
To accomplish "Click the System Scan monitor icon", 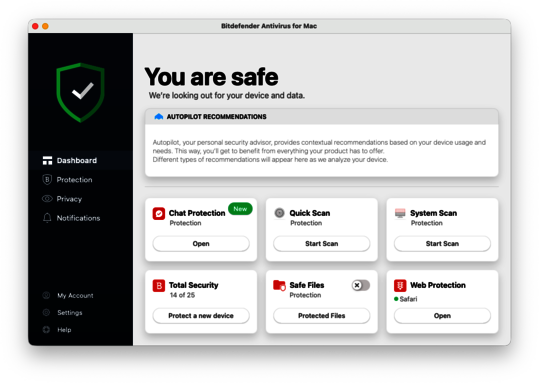I will pyautogui.click(x=400, y=213).
